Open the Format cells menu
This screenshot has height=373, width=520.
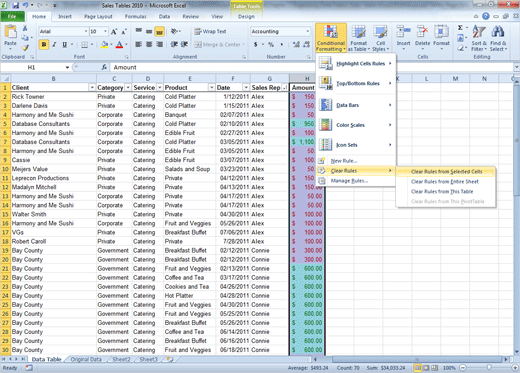tap(441, 37)
